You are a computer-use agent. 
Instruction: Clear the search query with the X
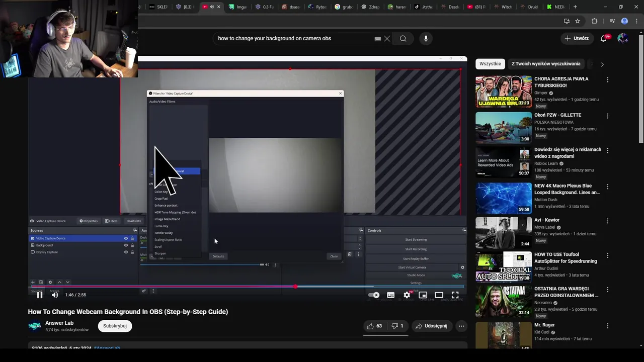pyautogui.click(x=387, y=39)
